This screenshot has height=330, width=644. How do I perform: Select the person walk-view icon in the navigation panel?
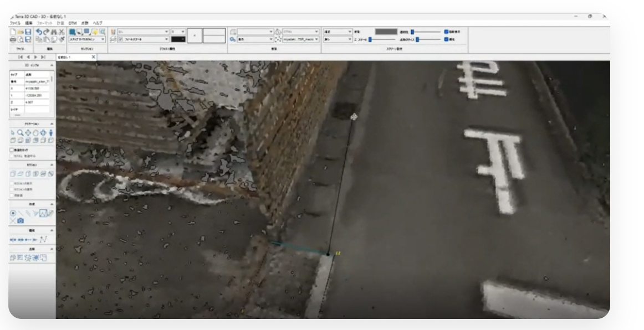pos(51,133)
